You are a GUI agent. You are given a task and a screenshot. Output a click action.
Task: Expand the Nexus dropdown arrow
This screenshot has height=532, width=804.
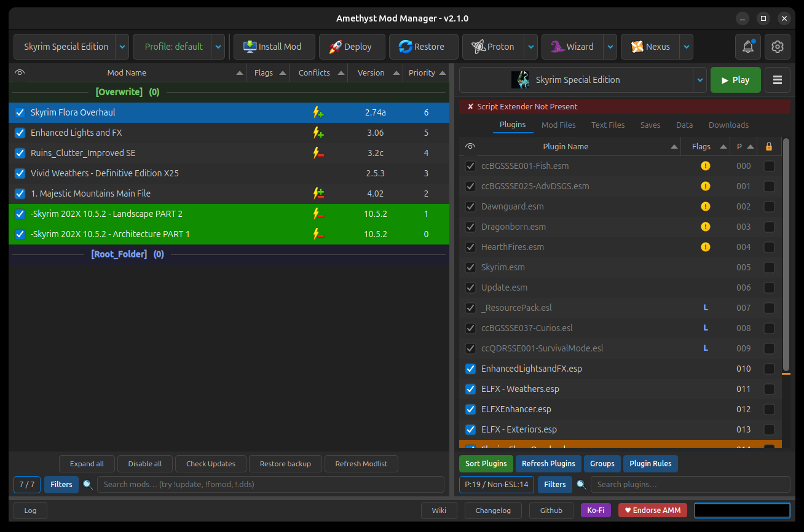(x=686, y=47)
